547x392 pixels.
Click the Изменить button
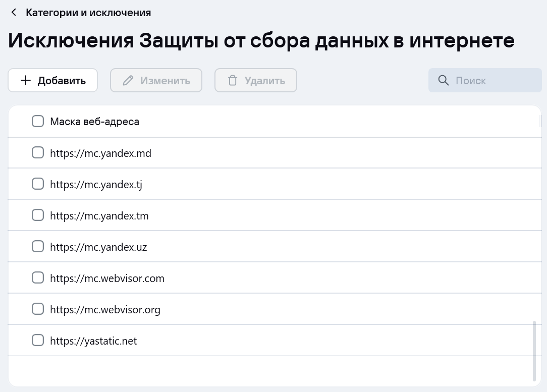click(156, 80)
